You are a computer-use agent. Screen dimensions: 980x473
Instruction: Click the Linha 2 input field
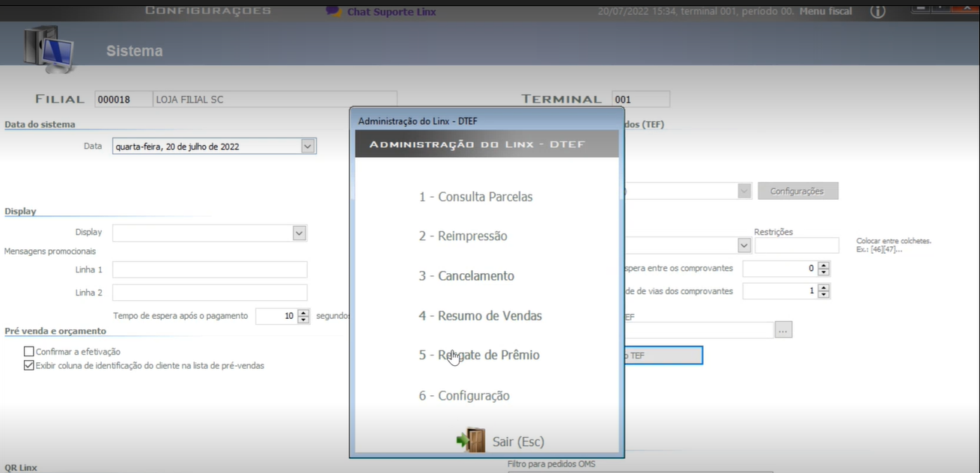pyautogui.click(x=210, y=293)
